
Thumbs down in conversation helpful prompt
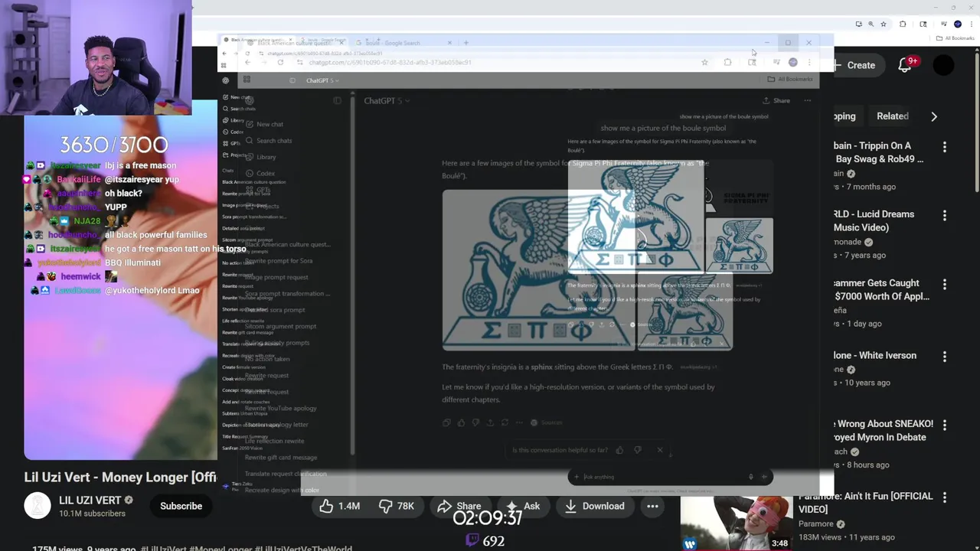[637, 450]
